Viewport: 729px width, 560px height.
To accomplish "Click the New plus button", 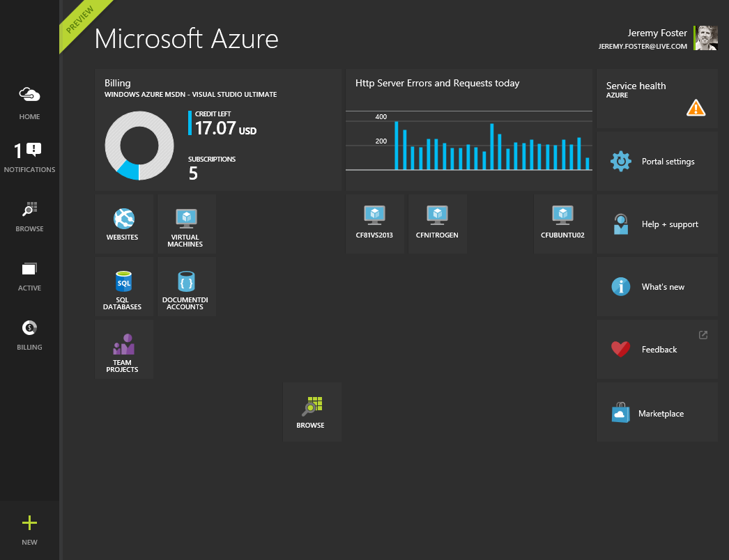I will click(x=29, y=529).
